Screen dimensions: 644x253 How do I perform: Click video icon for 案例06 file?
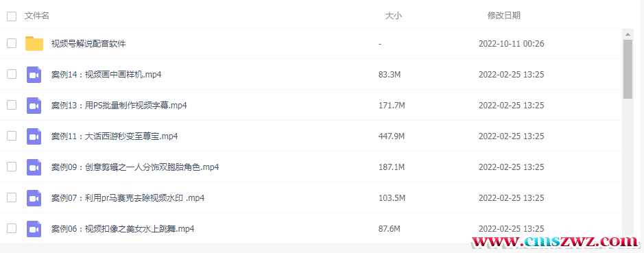[34, 229]
